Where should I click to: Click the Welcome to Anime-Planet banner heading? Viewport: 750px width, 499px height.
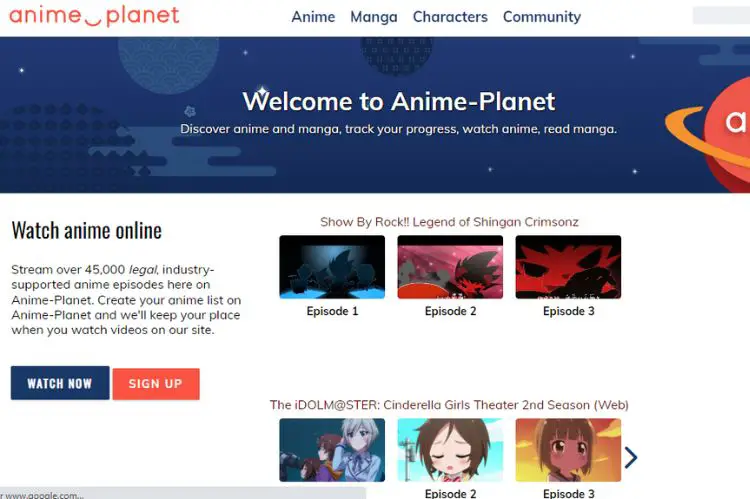point(399,101)
